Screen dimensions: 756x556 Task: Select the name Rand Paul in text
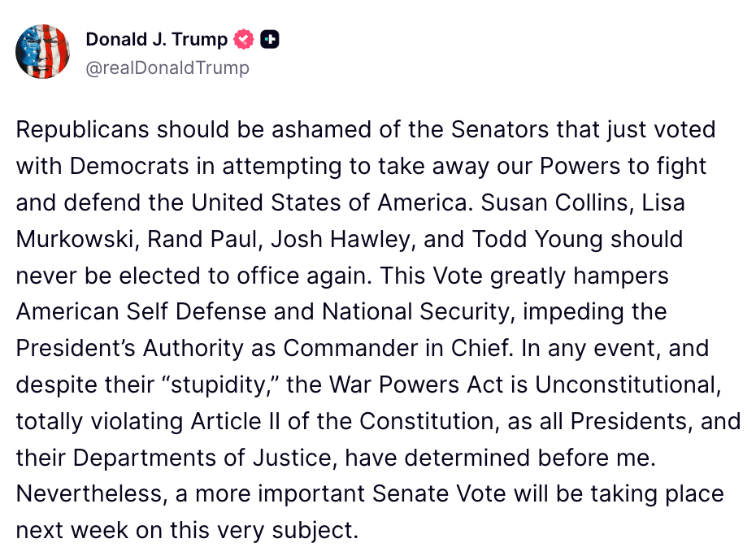202,239
